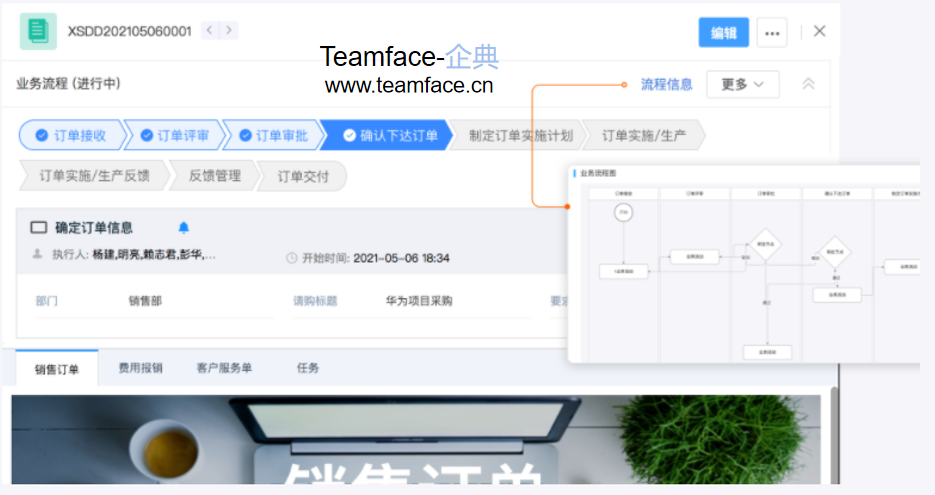Click the blue 编辑 button
The height and width of the screenshot is (495, 935).
coord(723,33)
